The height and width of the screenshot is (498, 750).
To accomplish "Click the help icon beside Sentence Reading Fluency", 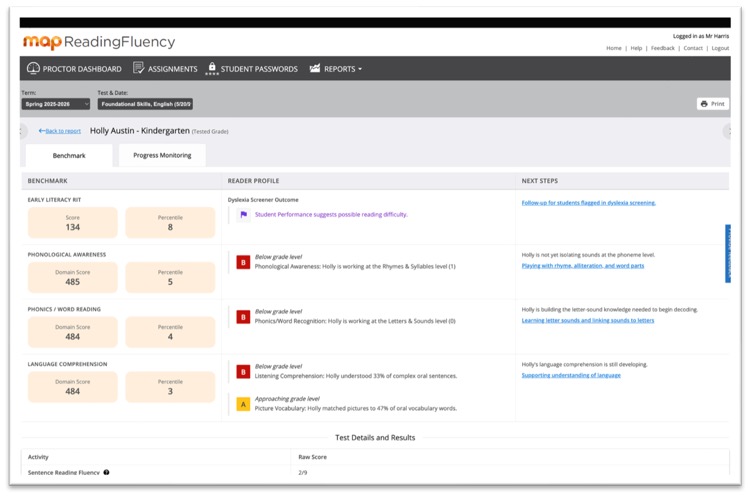I will coord(106,472).
